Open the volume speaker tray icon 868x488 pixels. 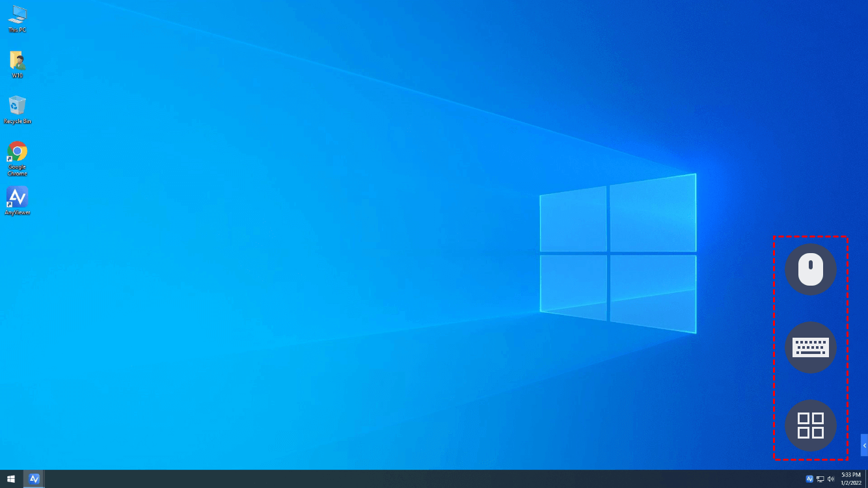pyautogui.click(x=830, y=479)
